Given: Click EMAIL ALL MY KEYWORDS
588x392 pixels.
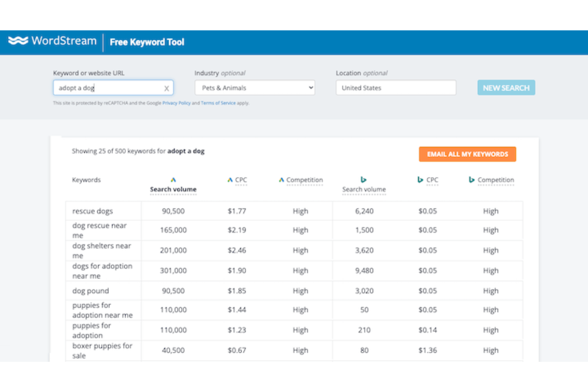Looking at the screenshot, I should click(x=467, y=154).
